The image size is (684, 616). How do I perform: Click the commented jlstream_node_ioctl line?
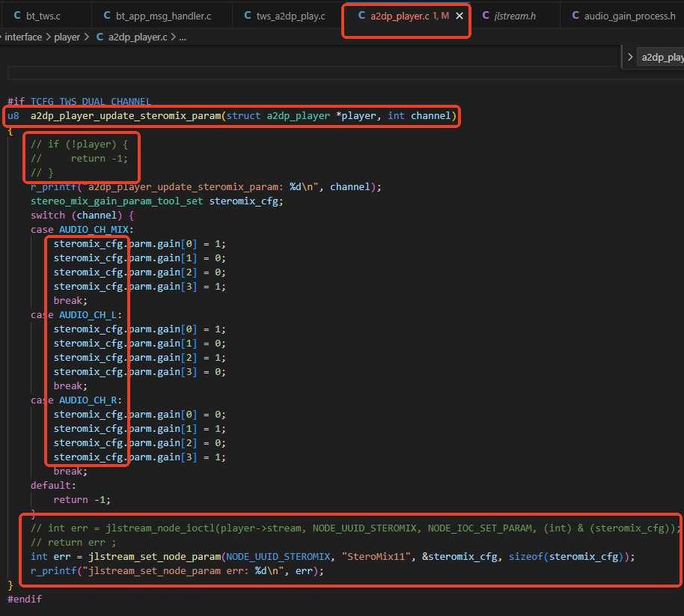[355, 528]
